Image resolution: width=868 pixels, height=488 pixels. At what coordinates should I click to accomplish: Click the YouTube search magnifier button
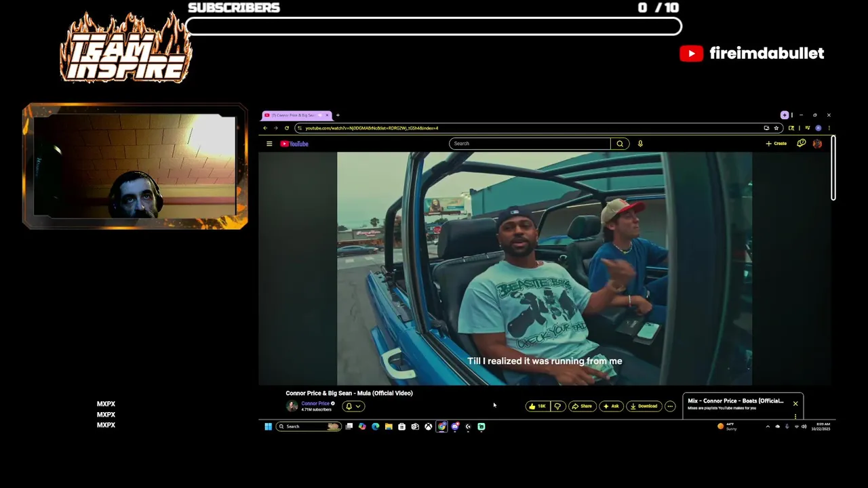[620, 144]
